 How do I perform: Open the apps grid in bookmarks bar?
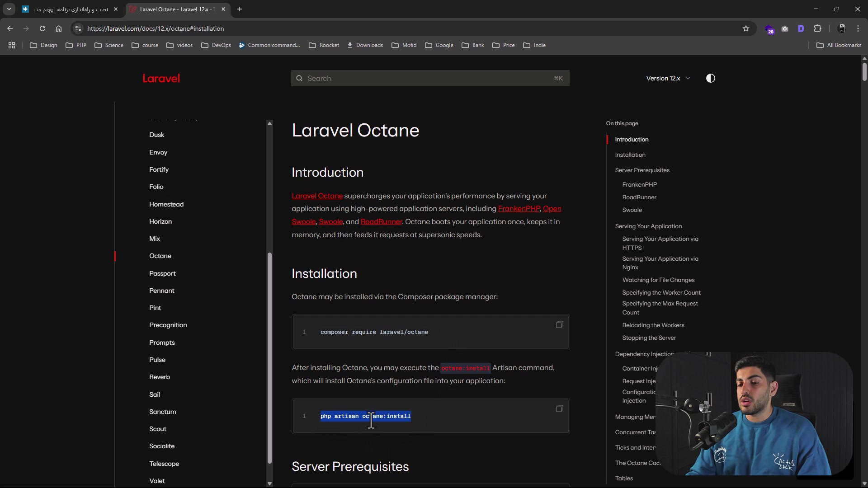(x=12, y=45)
